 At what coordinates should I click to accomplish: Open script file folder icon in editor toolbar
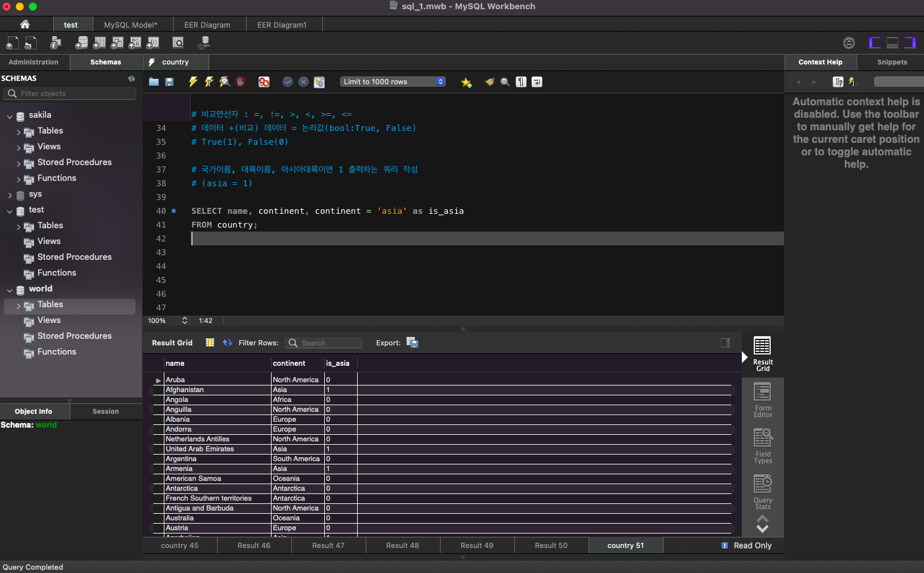[154, 82]
